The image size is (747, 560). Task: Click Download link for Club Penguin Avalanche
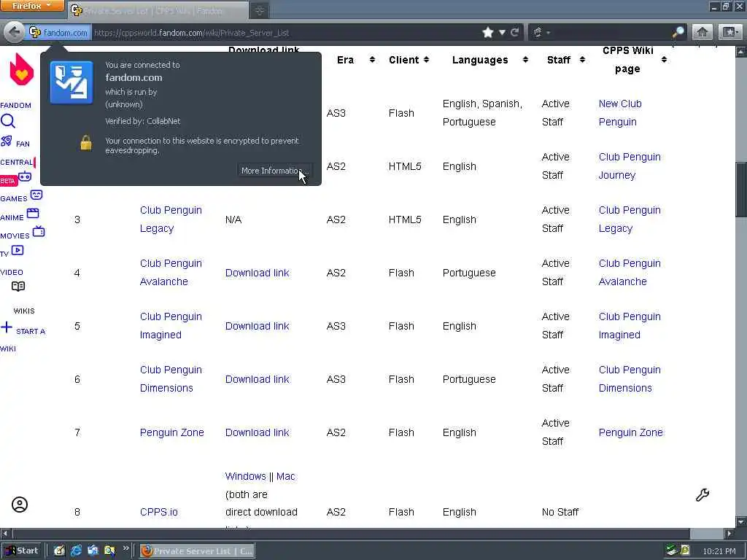(x=258, y=273)
